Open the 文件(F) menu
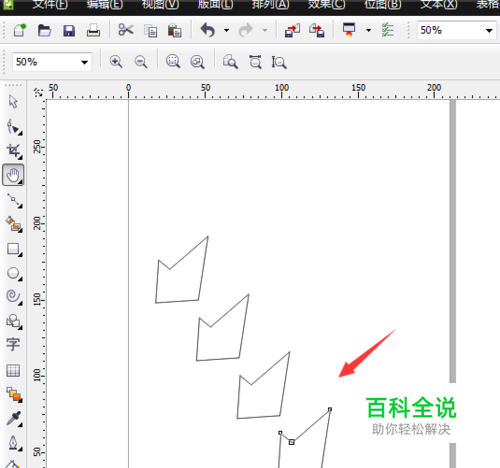 click(50, 4)
